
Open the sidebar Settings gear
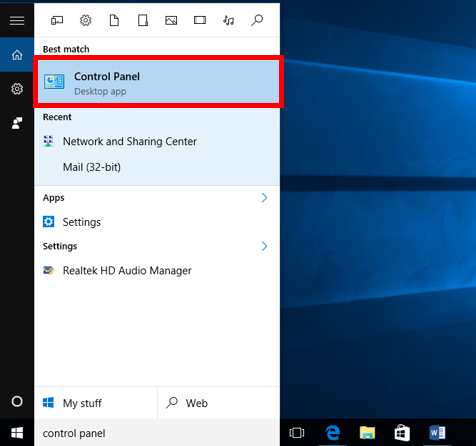click(x=17, y=89)
